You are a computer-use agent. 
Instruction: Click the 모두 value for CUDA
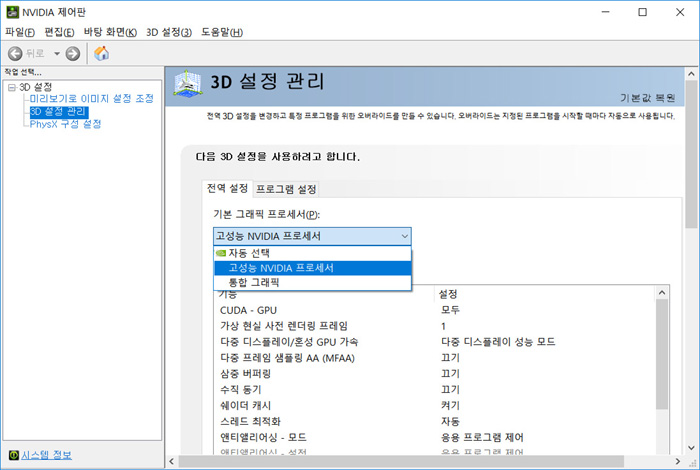tap(450, 310)
